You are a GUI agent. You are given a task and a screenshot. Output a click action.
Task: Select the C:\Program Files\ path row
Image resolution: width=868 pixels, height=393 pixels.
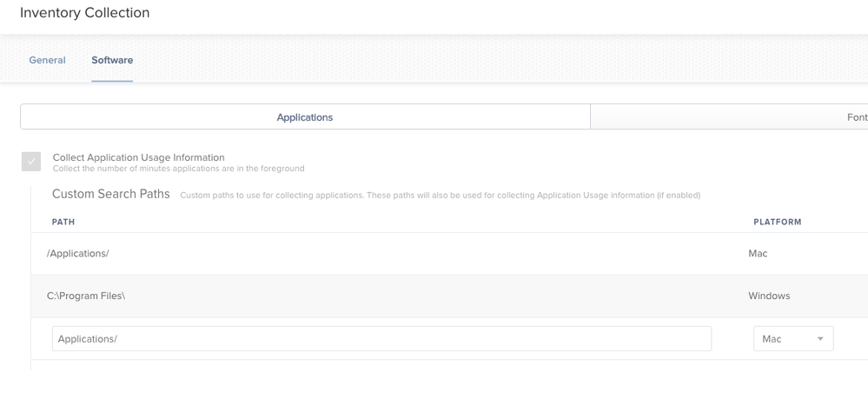(449, 296)
